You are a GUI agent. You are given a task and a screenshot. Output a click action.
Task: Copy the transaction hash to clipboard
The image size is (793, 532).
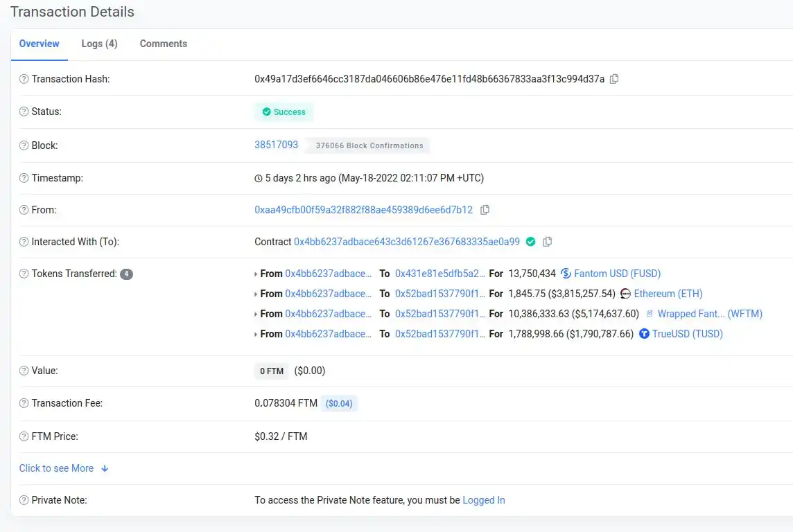click(x=614, y=79)
